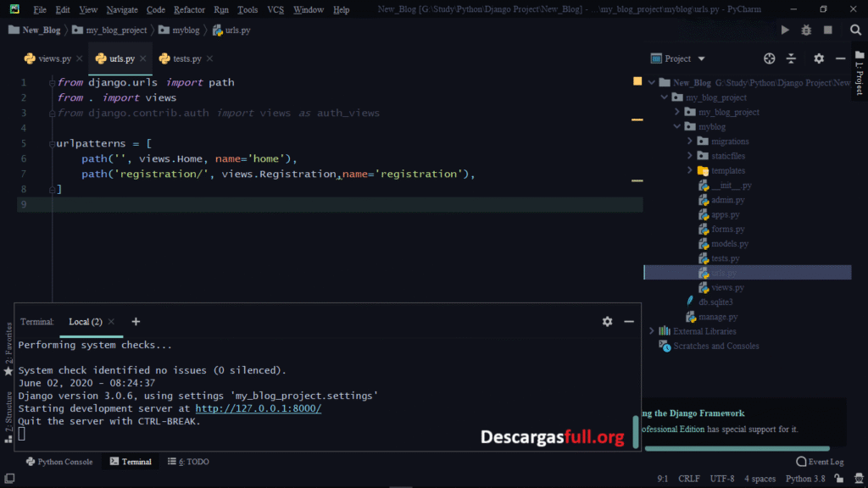Open the Refactor menu

(189, 10)
